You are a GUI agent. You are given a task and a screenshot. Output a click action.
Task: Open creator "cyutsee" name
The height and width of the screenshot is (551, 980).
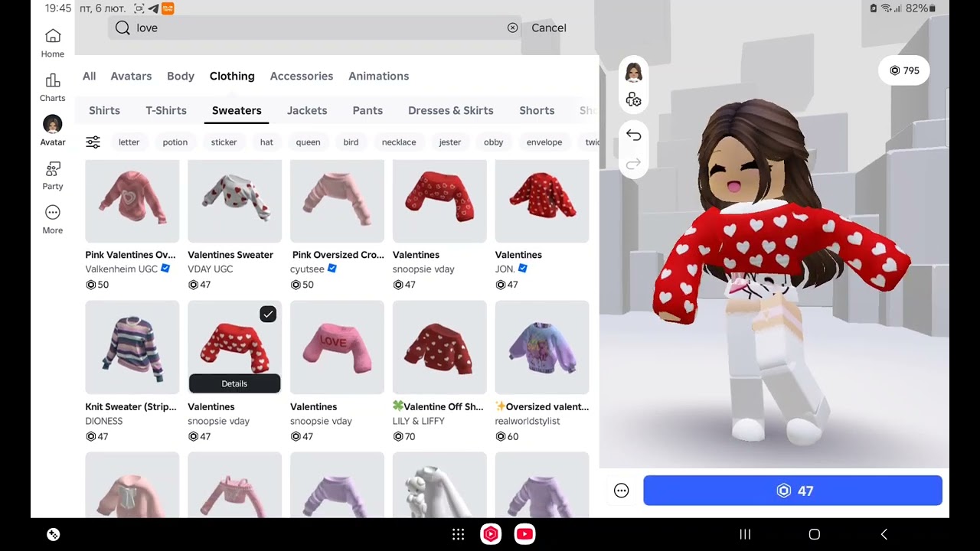point(309,269)
